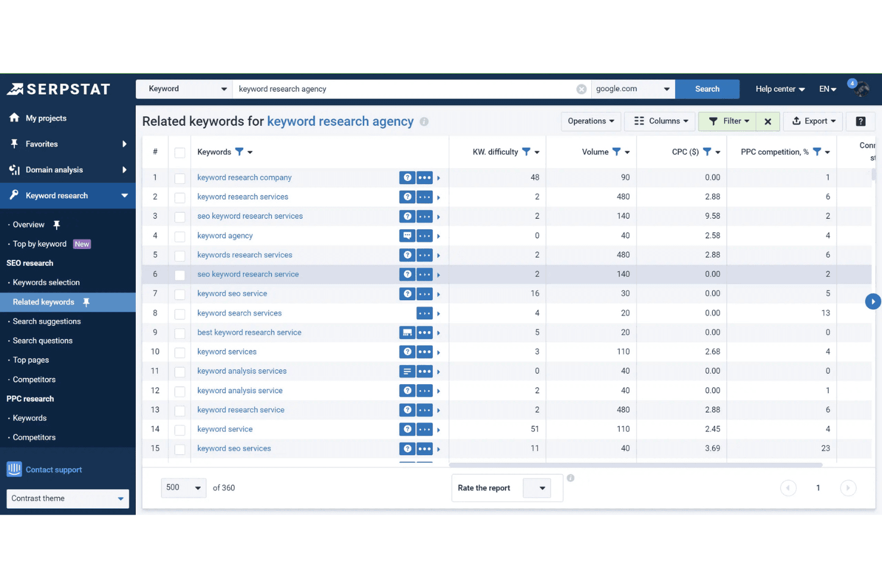This screenshot has height=588, width=882.
Task: Click the horizontal table scrollbar
Action: click(x=636, y=465)
